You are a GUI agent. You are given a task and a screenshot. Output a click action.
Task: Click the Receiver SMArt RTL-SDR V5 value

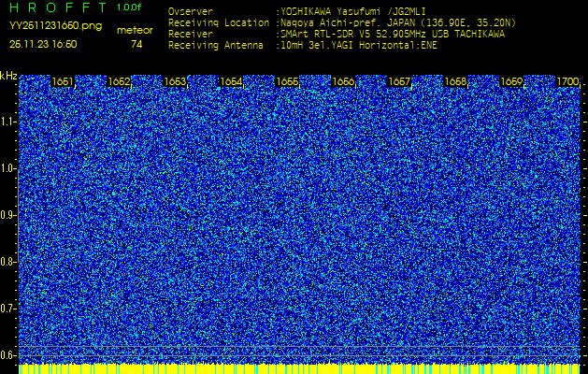tap(391, 35)
